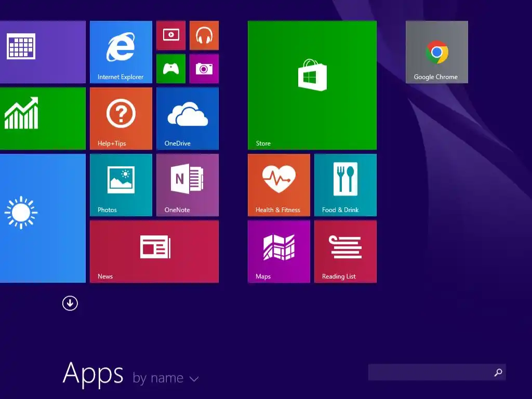The height and width of the screenshot is (399, 532).
Task: Open the News tile
Action: pos(154,251)
